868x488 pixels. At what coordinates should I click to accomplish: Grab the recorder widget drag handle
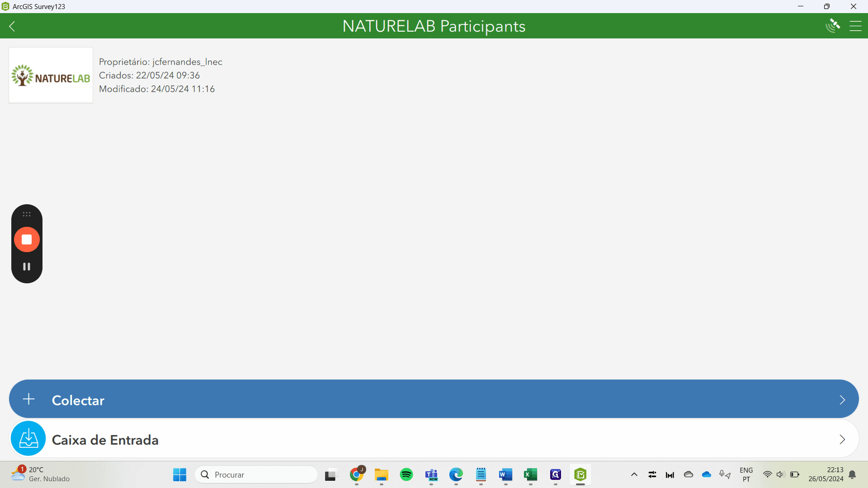tap(27, 214)
